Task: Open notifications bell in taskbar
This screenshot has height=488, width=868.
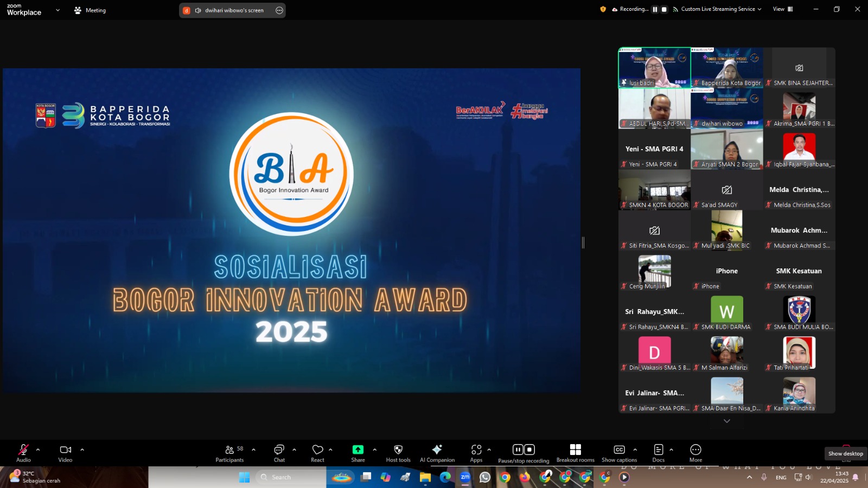Action: pyautogui.click(x=856, y=477)
